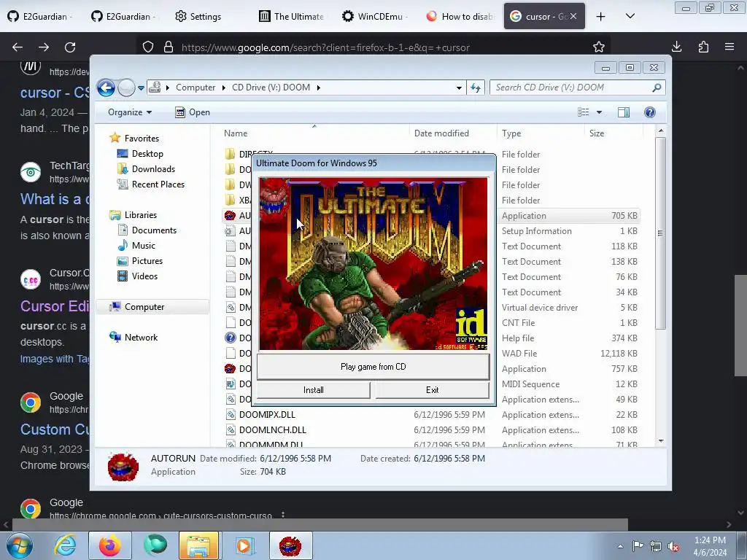Open the Organize menu
Image resolution: width=747 pixels, height=560 pixels.
(x=130, y=112)
